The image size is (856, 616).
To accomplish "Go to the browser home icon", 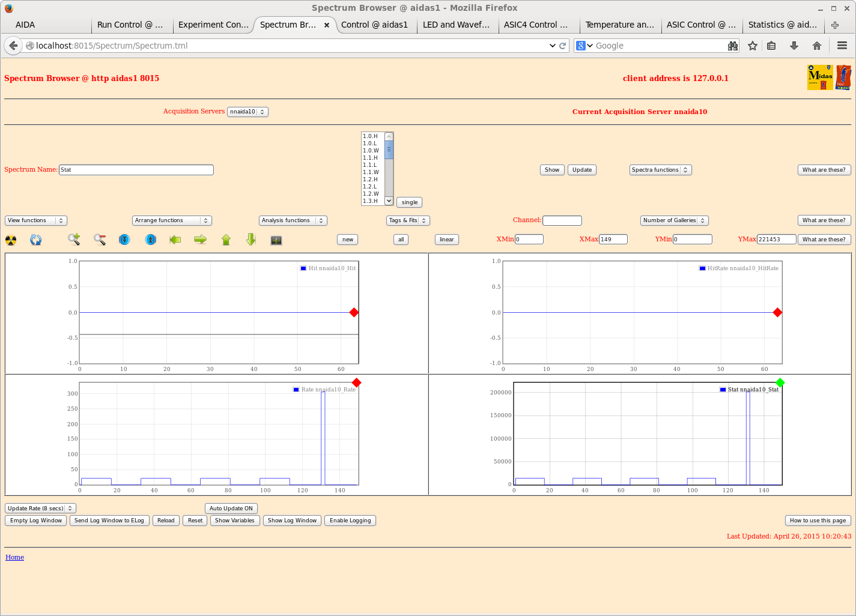I will (x=817, y=46).
